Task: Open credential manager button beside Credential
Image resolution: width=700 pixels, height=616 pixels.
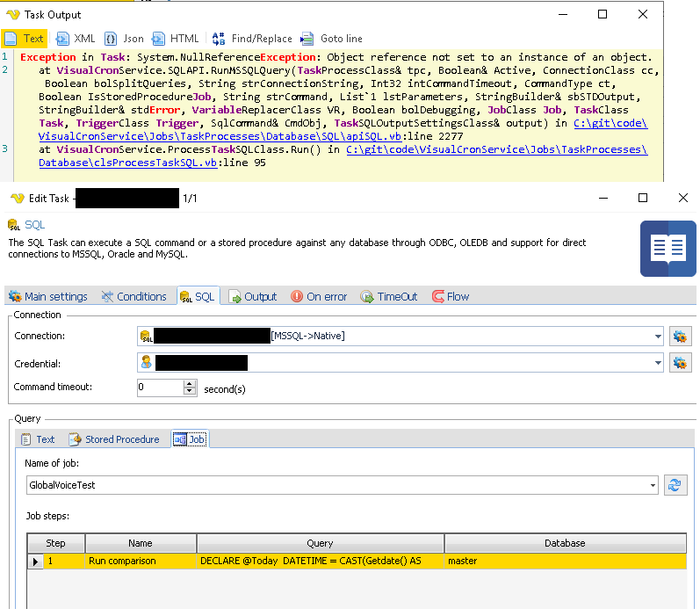Action: point(679,362)
